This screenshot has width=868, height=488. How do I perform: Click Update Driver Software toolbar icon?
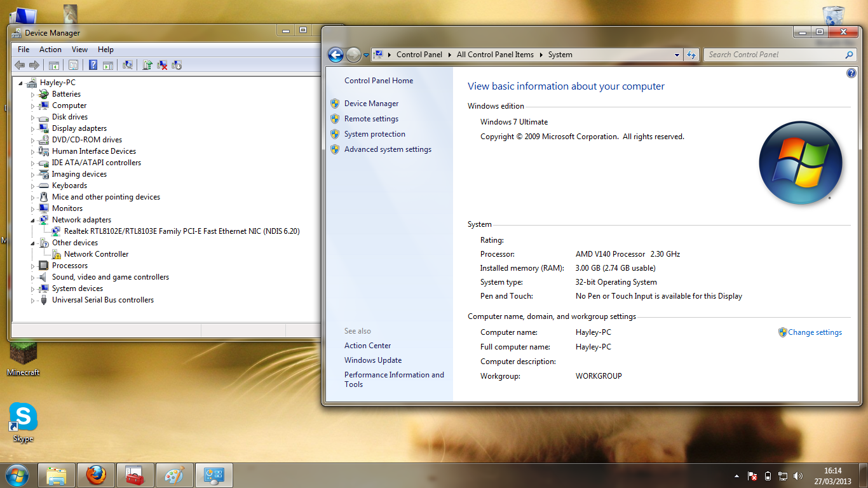[147, 65]
